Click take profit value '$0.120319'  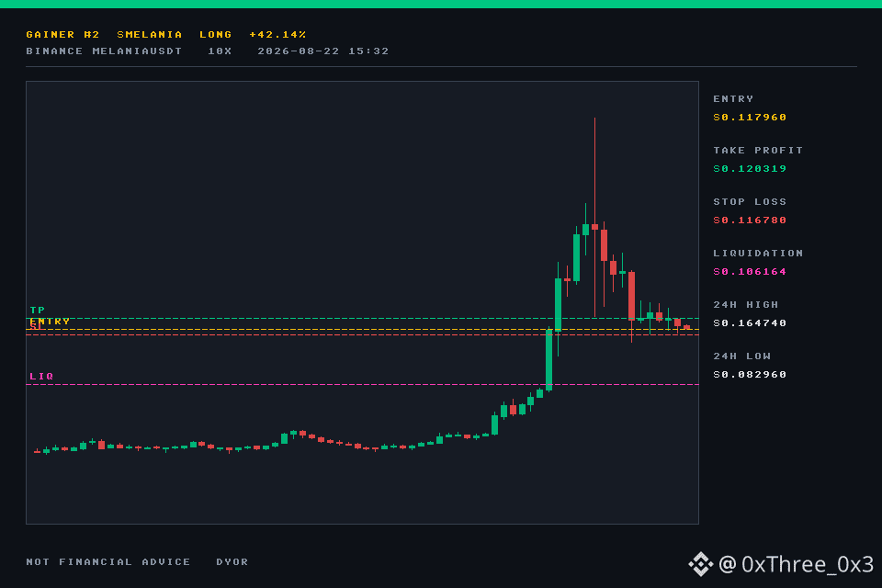750,169
